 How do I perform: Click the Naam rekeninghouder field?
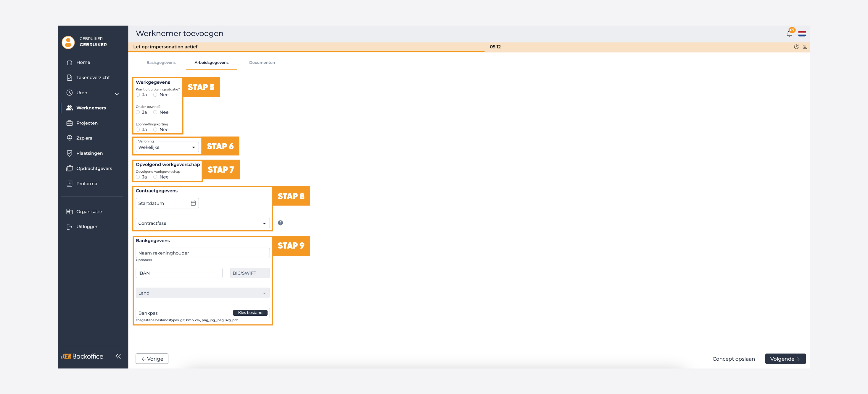click(x=202, y=253)
